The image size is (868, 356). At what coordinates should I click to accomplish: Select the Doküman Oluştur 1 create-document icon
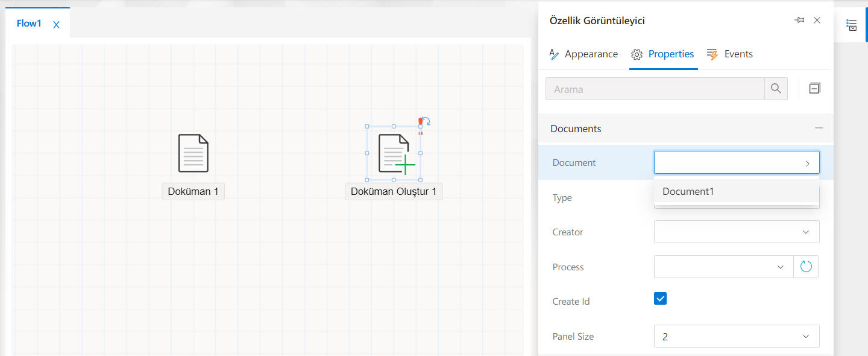(x=394, y=154)
